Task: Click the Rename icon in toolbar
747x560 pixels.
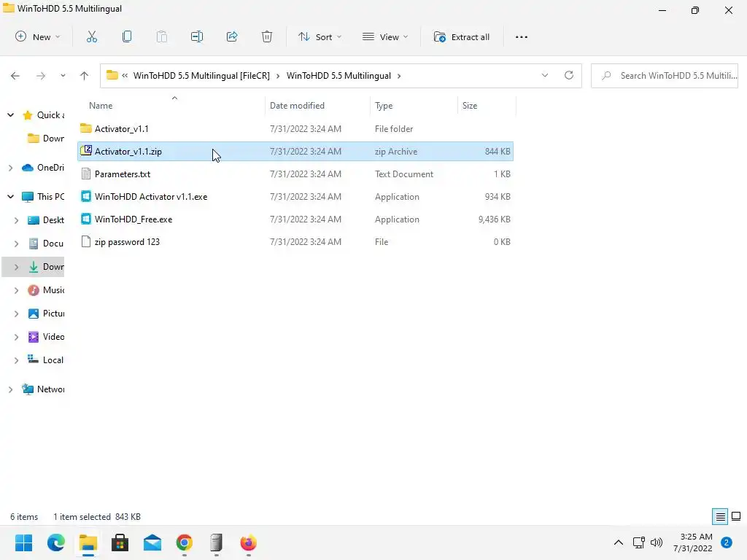Action: pyautogui.click(x=197, y=36)
